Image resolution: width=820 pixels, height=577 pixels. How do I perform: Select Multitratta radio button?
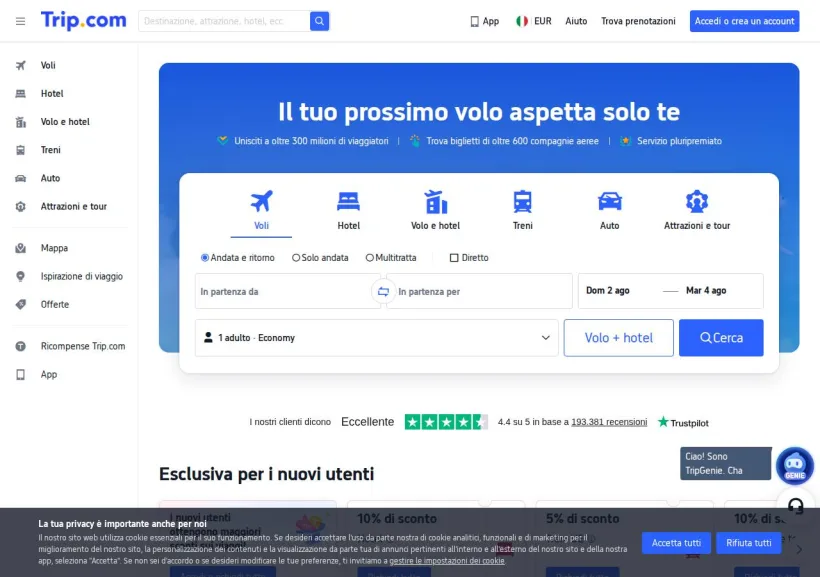tap(370, 257)
